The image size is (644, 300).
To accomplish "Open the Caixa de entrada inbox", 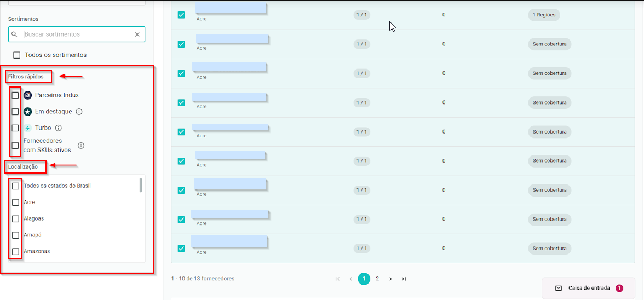I will point(588,288).
